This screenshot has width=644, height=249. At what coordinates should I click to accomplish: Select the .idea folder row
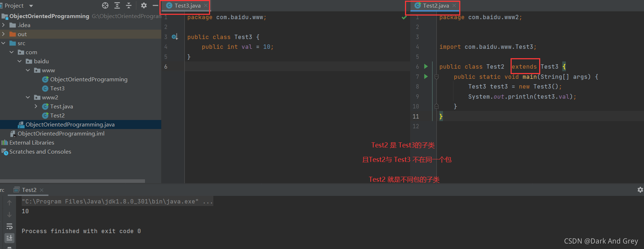tap(81, 25)
